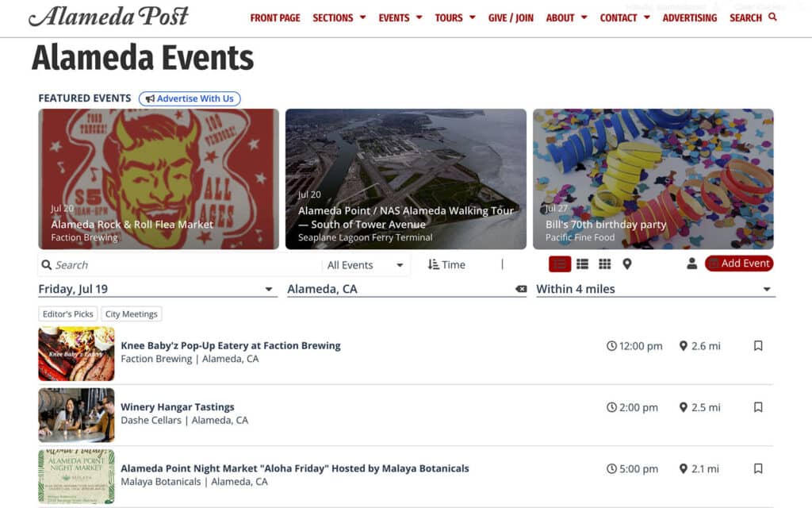Click the Time sort icon

click(434, 265)
